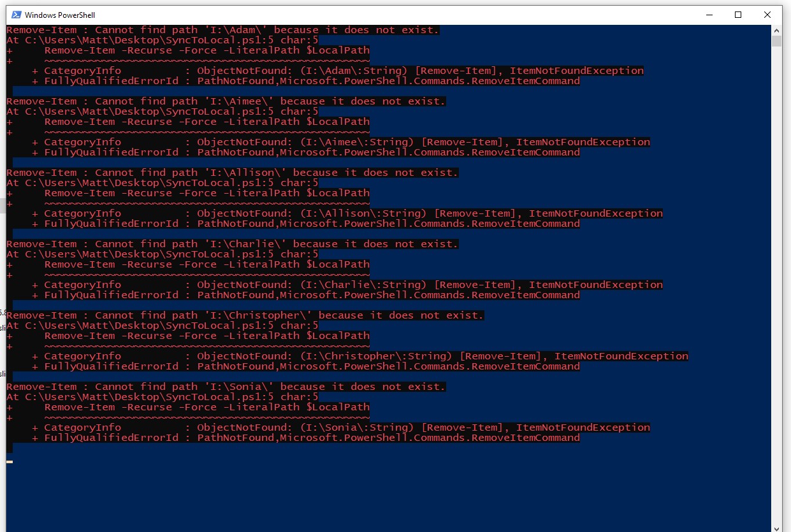Click the 'Windows PowerShell' title text
791x532 pixels.
click(60, 15)
